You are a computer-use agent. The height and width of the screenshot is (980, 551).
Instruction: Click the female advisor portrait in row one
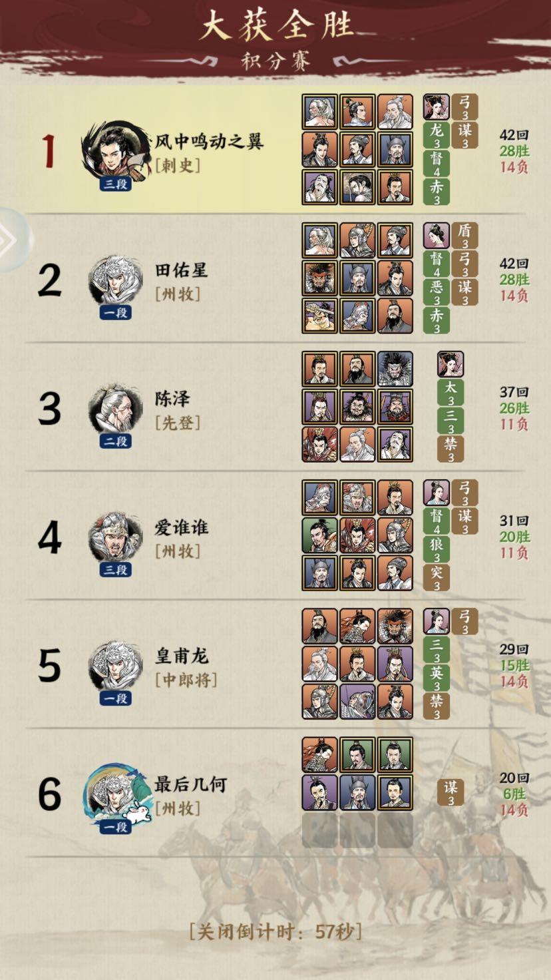tap(437, 107)
